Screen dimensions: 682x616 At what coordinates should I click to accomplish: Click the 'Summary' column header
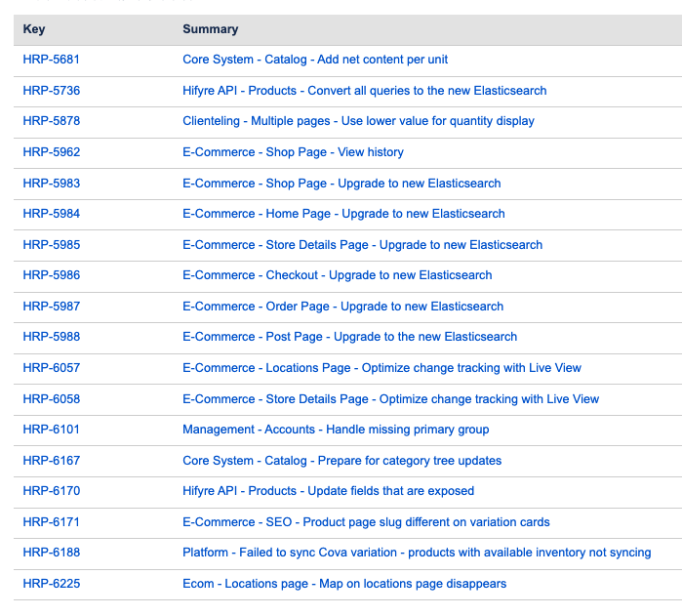[x=210, y=29]
